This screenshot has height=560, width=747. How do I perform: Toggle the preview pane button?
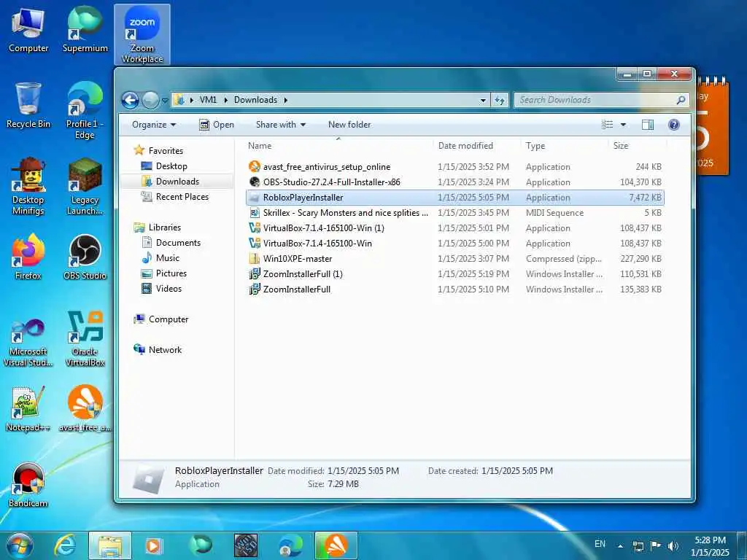(x=648, y=125)
